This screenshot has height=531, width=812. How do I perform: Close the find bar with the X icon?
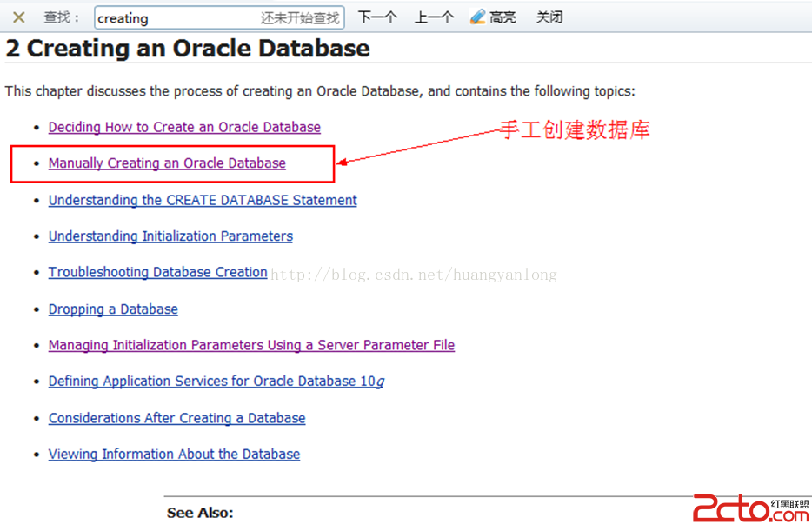[18, 17]
